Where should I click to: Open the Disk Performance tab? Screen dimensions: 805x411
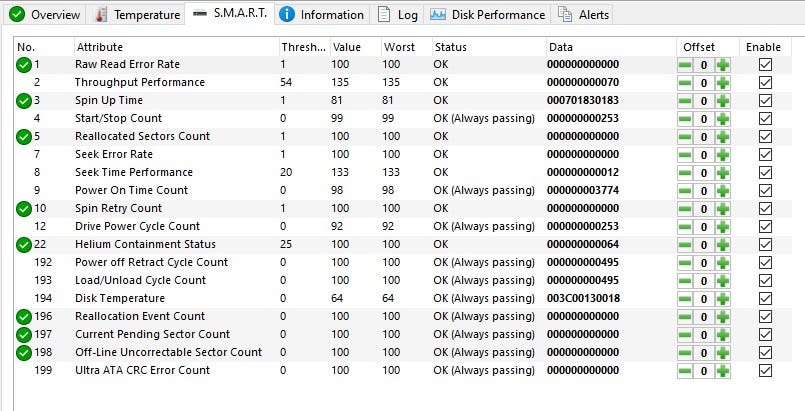(488, 15)
